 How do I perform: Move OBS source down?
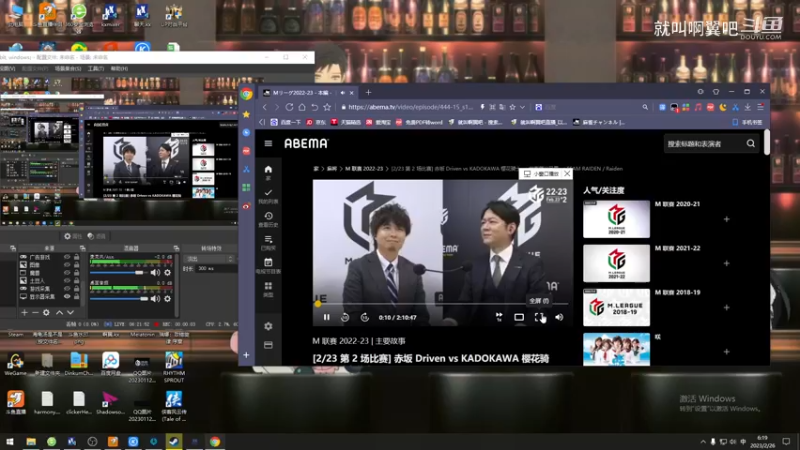point(70,312)
